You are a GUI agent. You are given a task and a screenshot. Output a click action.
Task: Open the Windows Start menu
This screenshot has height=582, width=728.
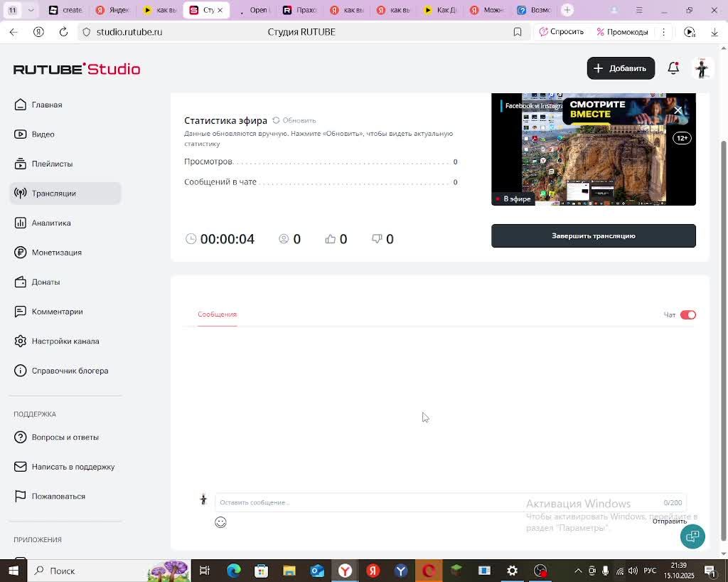(x=14, y=571)
